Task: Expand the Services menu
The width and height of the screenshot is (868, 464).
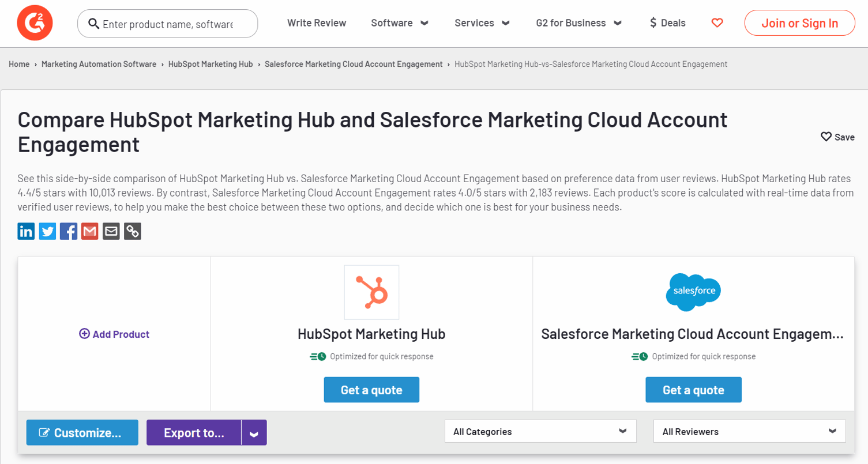Action: (x=482, y=22)
